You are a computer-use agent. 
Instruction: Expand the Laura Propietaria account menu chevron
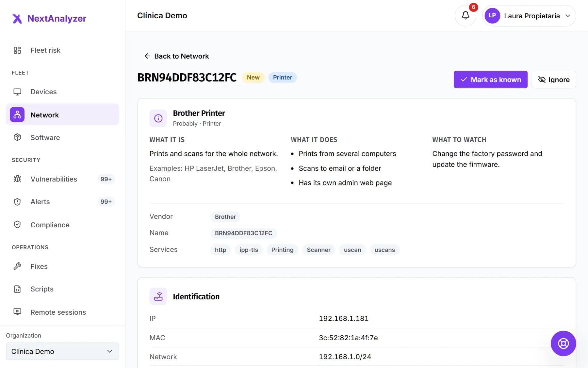pyautogui.click(x=568, y=16)
